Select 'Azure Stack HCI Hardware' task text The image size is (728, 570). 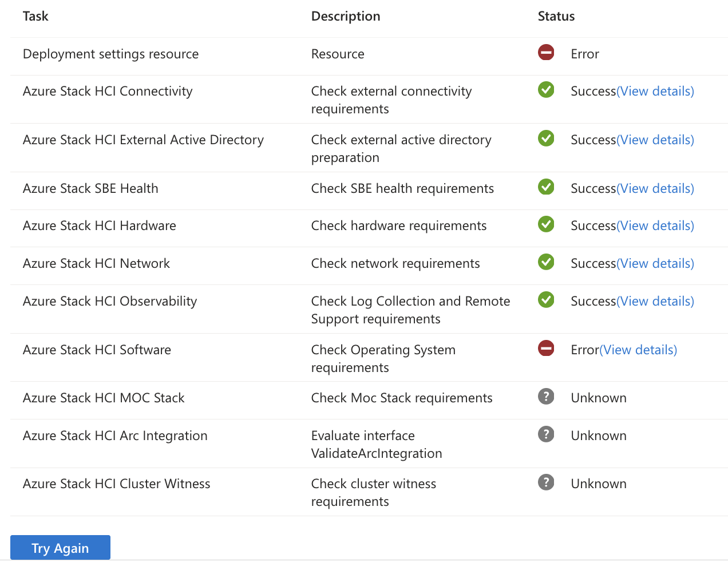click(100, 226)
